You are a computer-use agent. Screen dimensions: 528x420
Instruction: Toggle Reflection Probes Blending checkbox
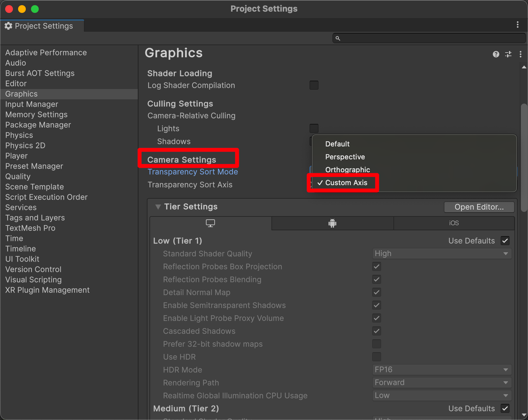(x=377, y=279)
